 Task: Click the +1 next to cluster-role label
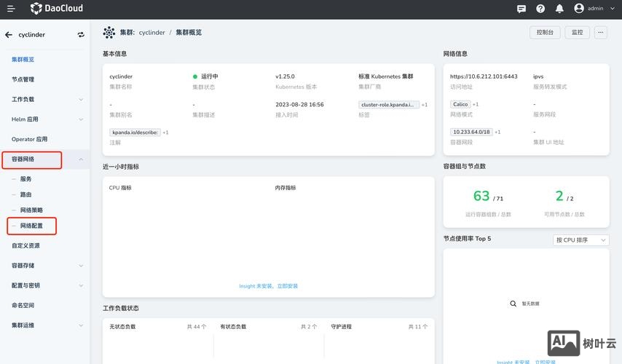(x=425, y=105)
